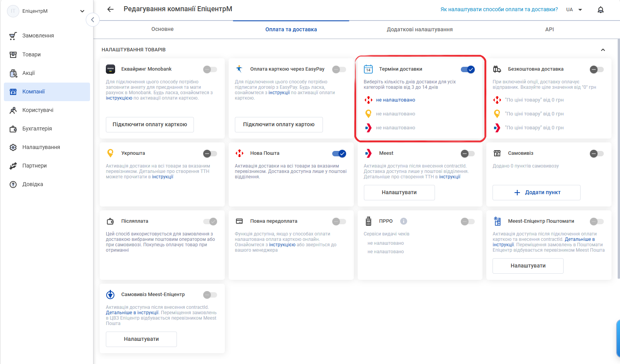
Task: Select Компанії store icon in sidebar
Action: [13, 91]
